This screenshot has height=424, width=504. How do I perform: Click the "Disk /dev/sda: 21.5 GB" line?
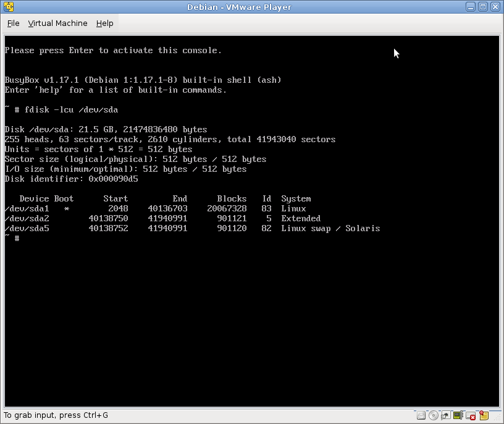click(106, 129)
